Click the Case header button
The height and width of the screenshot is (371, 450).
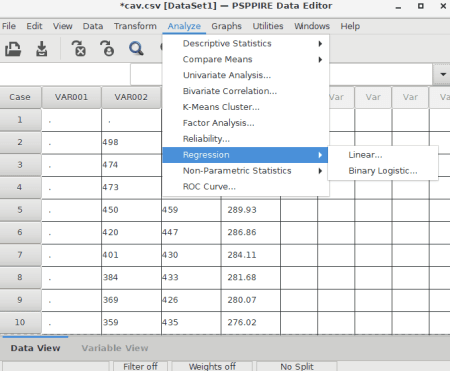[20, 97]
